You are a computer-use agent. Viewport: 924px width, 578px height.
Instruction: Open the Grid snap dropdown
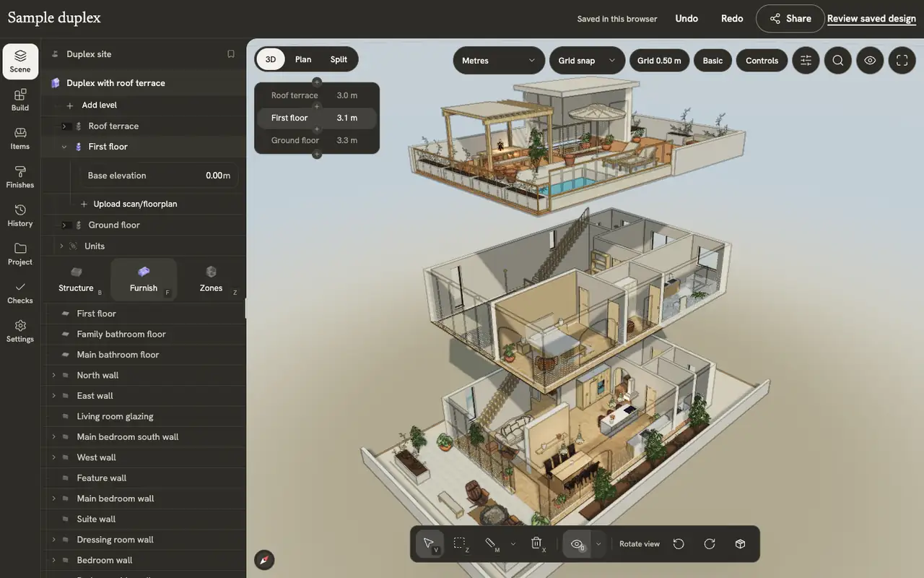pos(587,61)
